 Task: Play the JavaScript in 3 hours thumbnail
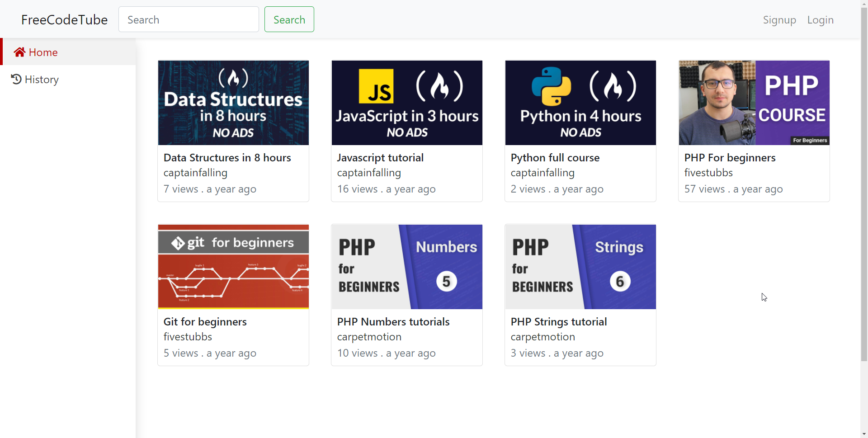click(x=407, y=103)
